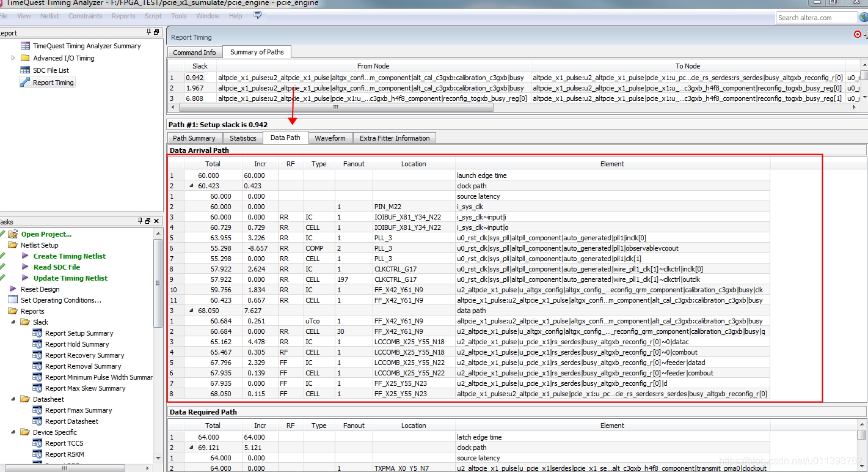Run the Create Timing Netlist task

pyautogui.click(x=69, y=256)
